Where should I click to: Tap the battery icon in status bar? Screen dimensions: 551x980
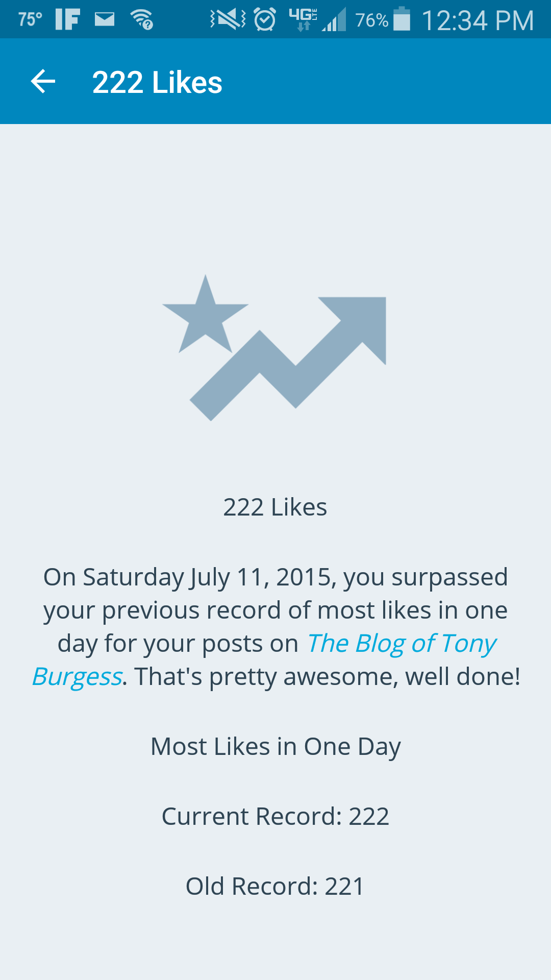(402, 19)
